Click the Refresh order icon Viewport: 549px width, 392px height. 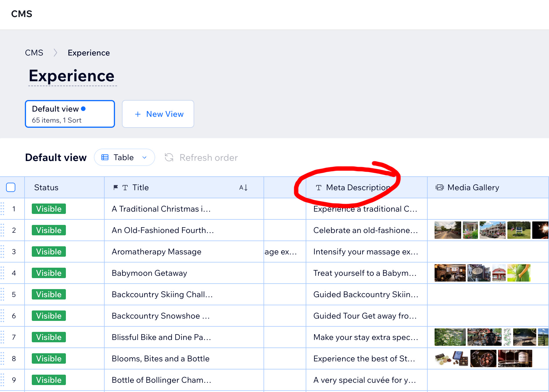tap(170, 158)
